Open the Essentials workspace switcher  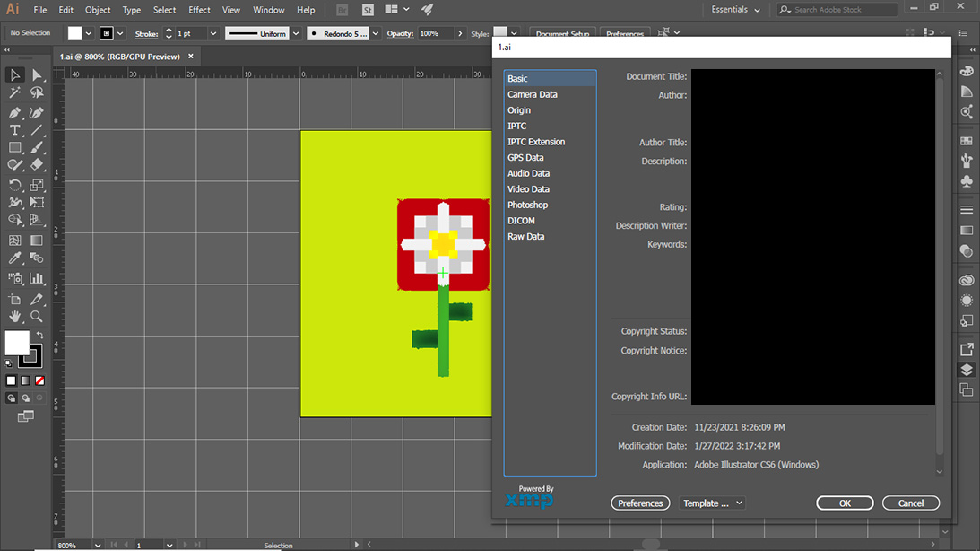[x=735, y=10]
